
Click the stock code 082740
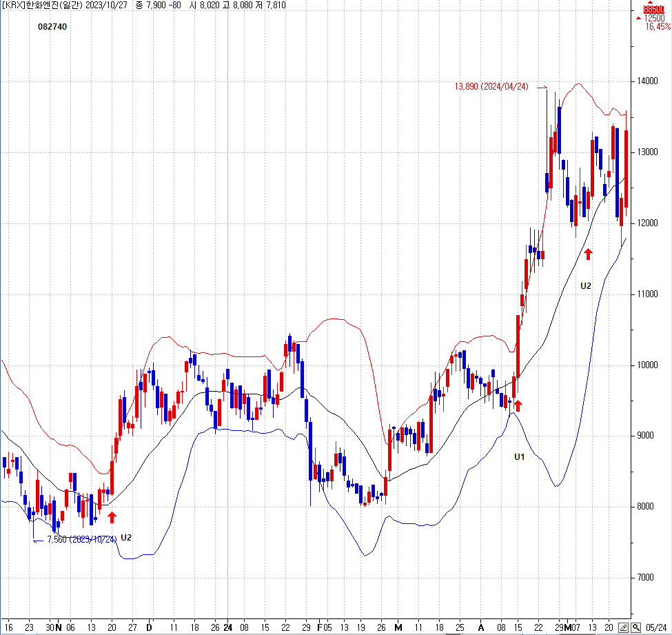coord(52,27)
